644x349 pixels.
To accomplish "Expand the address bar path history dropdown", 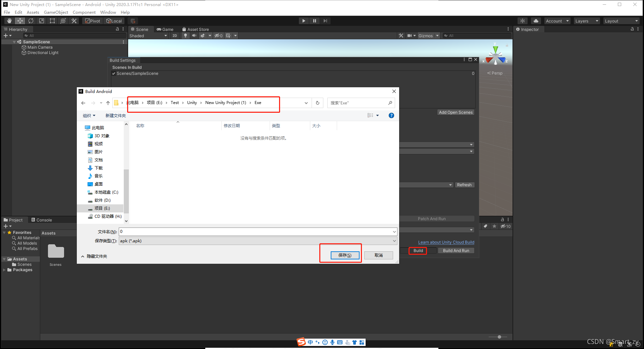I will pyautogui.click(x=306, y=103).
